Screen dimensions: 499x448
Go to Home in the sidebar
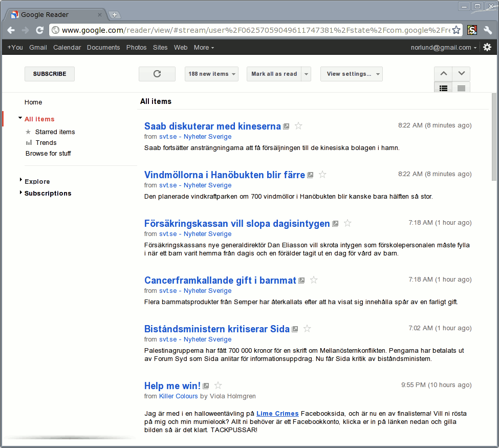click(x=33, y=102)
